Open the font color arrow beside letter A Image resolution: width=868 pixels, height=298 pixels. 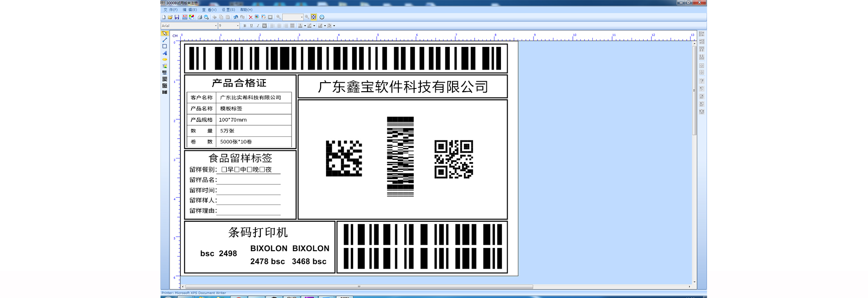click(305, 26)
